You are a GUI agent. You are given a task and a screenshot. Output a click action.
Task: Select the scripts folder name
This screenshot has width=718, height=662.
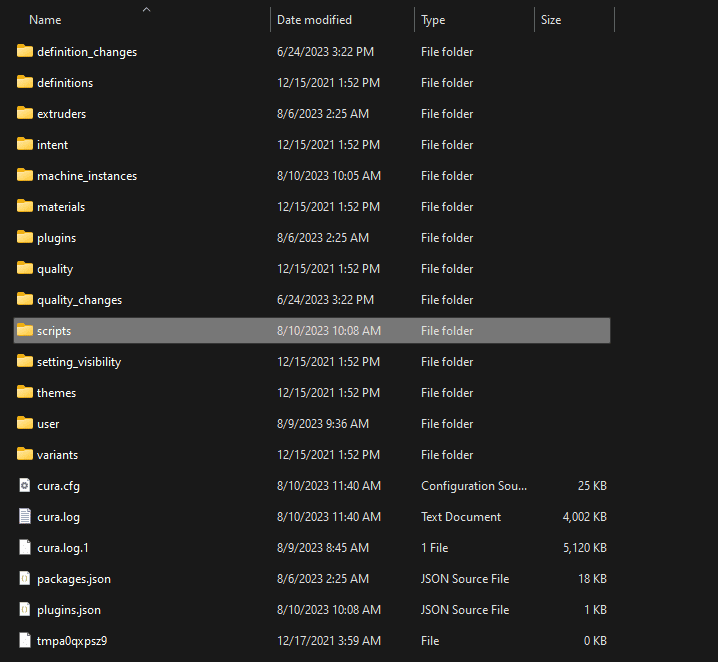pyautogui.click(x=54, y=331)
